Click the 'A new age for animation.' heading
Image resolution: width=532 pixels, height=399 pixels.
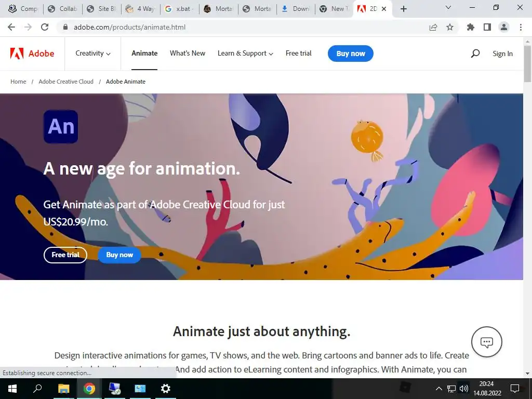(x=141, y=168)
